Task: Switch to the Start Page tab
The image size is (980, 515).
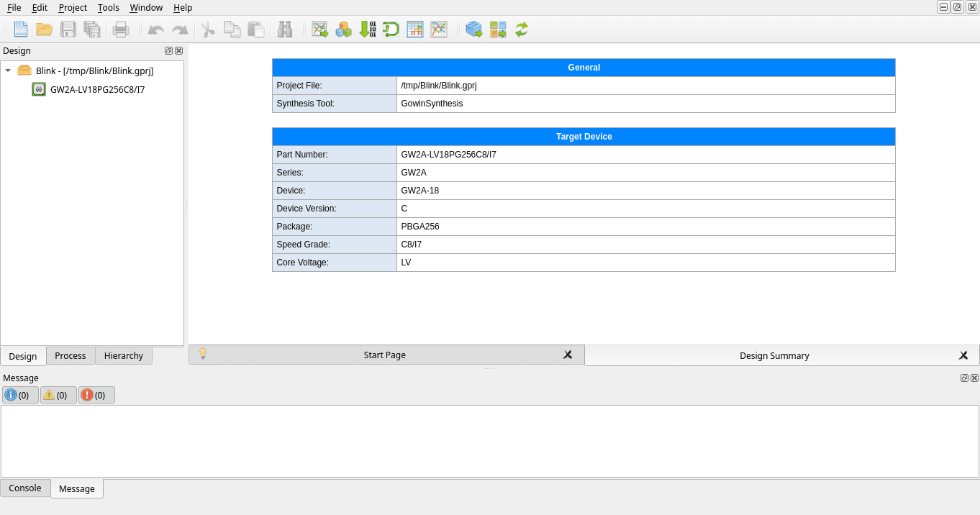Action: 386,355
